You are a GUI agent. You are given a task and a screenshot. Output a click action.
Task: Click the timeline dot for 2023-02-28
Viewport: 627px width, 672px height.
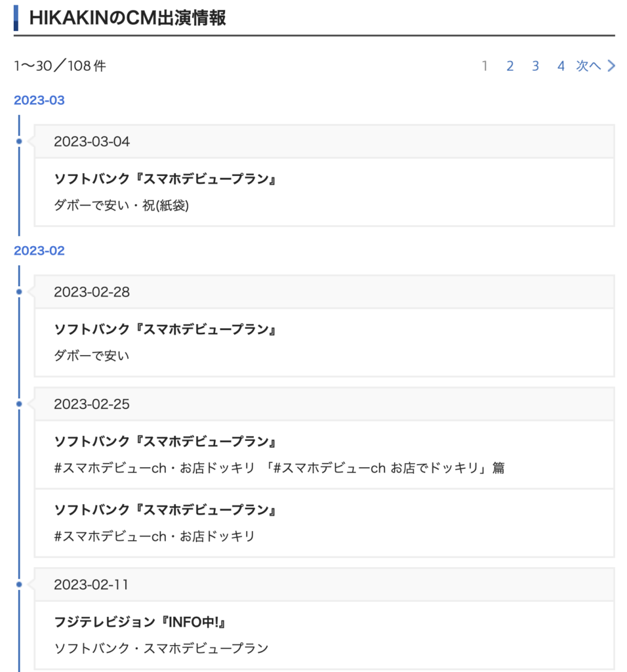[19, 292]
